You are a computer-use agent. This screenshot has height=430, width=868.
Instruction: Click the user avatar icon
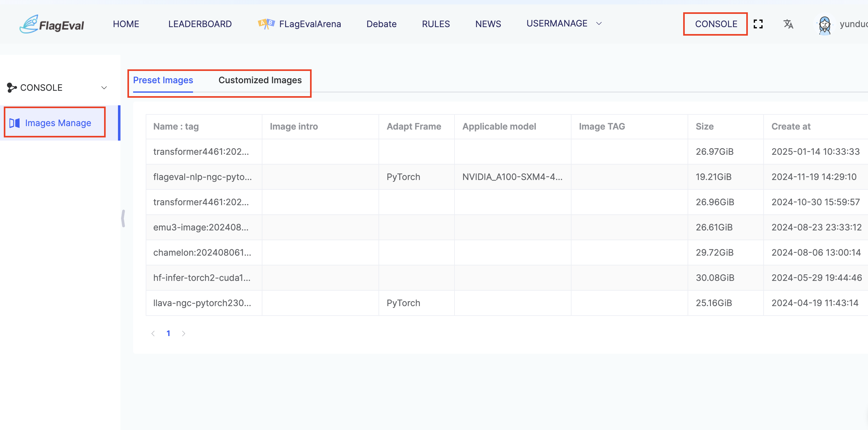[x=824, y=24]
